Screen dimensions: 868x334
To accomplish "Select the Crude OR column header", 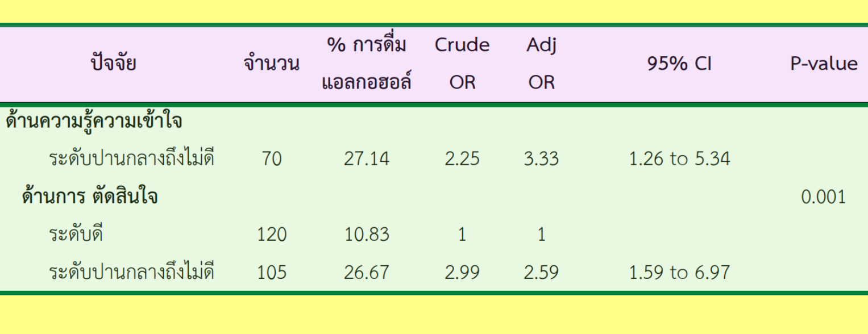I will click(462, 64).
